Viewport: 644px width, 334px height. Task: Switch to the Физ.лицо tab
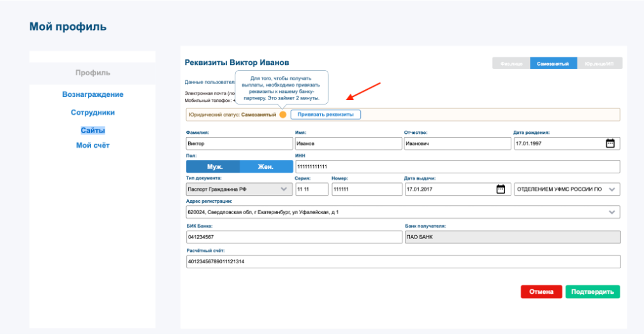click(x=511, y=64)
